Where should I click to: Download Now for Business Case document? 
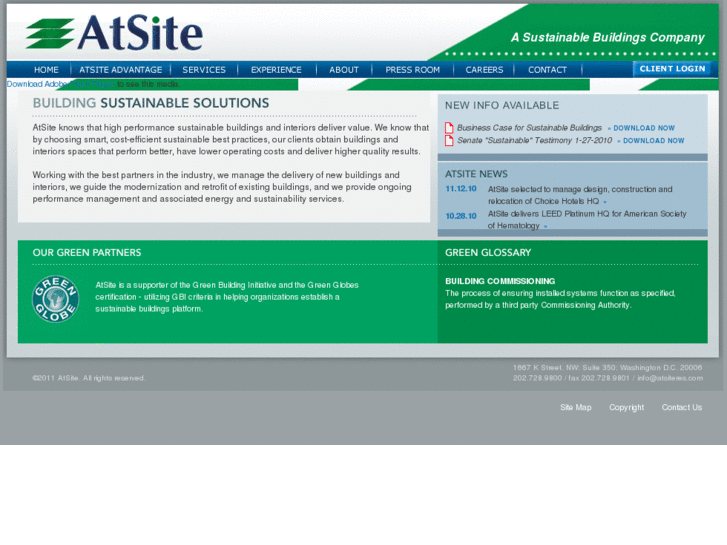point(644,128)
